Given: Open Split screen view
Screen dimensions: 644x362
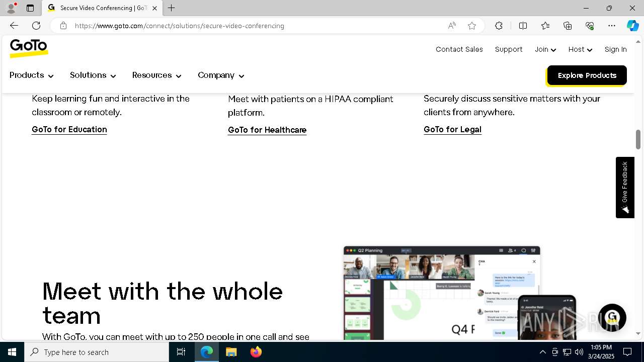Looking at the screenshot, I should coord(523,26).
